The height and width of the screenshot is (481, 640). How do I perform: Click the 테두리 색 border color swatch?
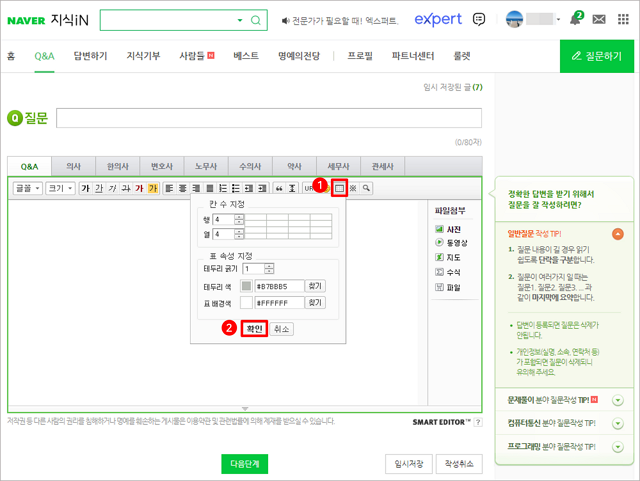click(246, 286)
